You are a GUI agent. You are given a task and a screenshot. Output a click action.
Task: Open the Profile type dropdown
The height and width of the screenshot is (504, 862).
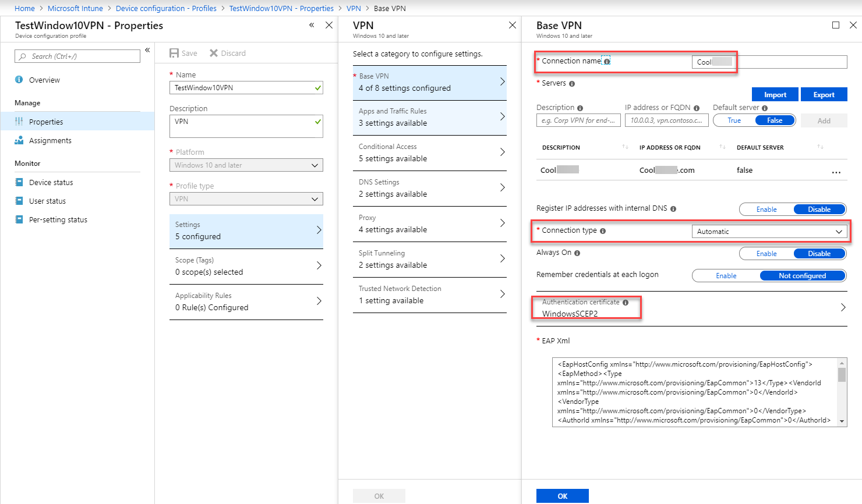pos(246,199)
